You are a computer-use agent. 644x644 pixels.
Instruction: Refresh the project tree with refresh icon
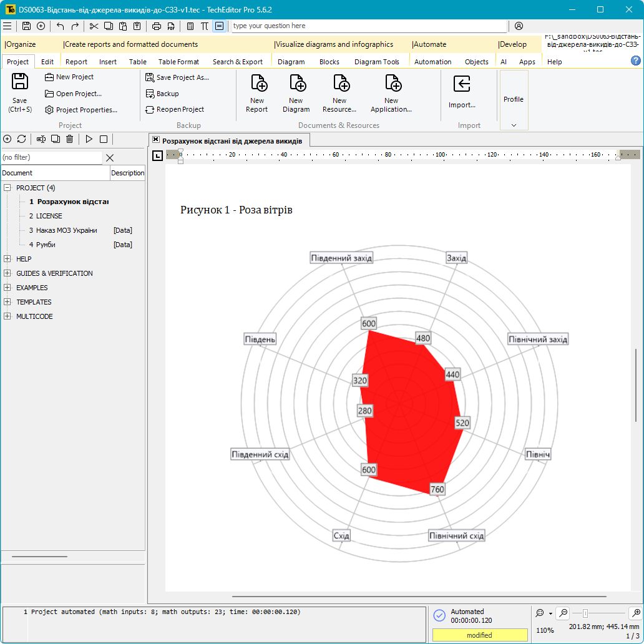[x=22, y=139]
